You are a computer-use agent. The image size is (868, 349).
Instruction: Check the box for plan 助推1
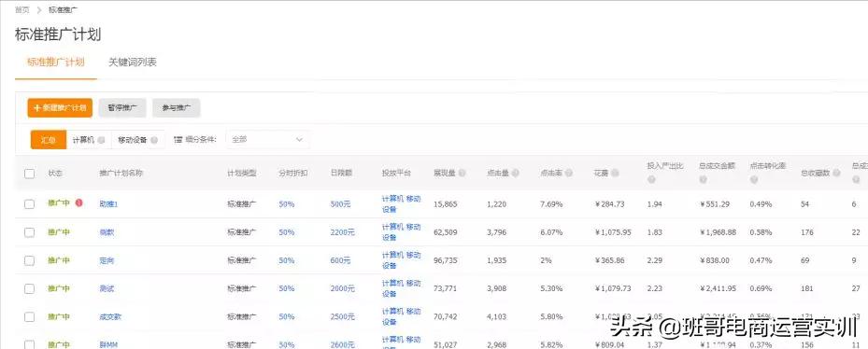29,204
